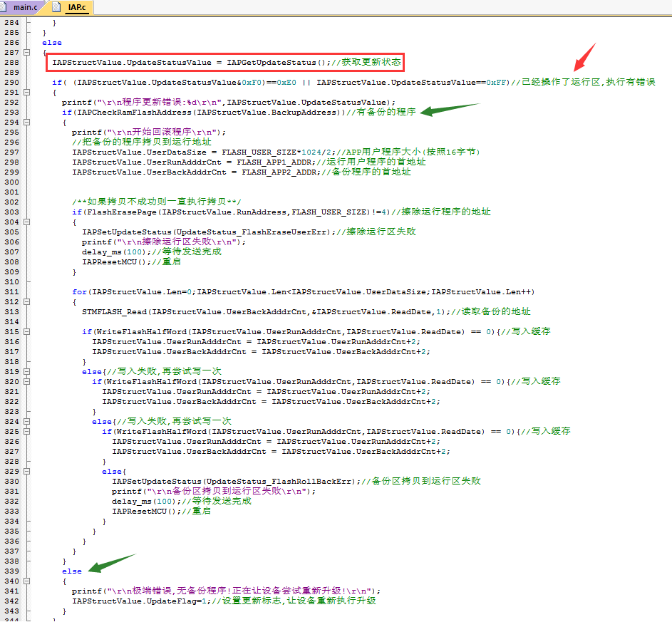Image resolution: width=672 pixels, height=622 pixels.
Task: Collapse the WriteFlashHalfWord block at line 315
Action: pos(26,332)
